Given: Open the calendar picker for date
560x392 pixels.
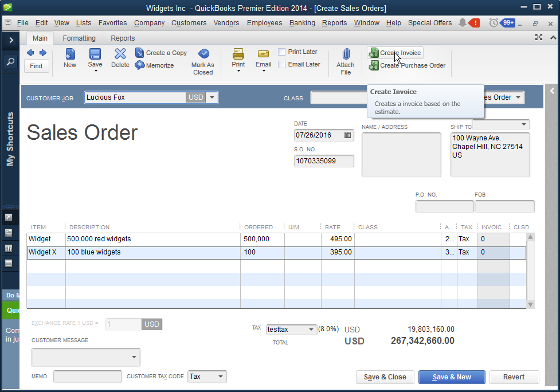Looking at the screenshot, I should coord(347,135).
